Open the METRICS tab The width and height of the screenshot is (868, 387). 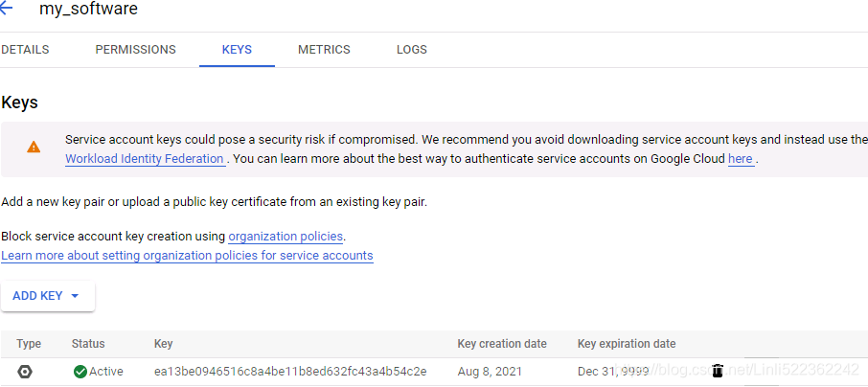pyautogui.click(x=324, y=50)
